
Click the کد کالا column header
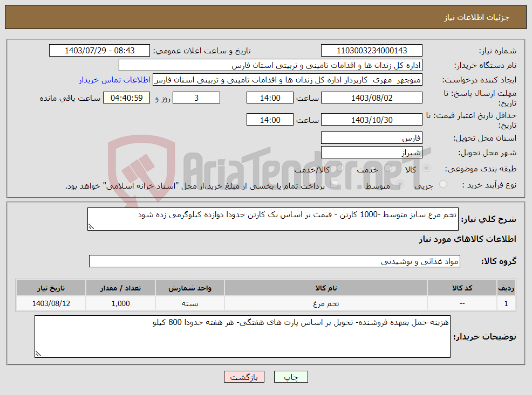tap(462, 288)
